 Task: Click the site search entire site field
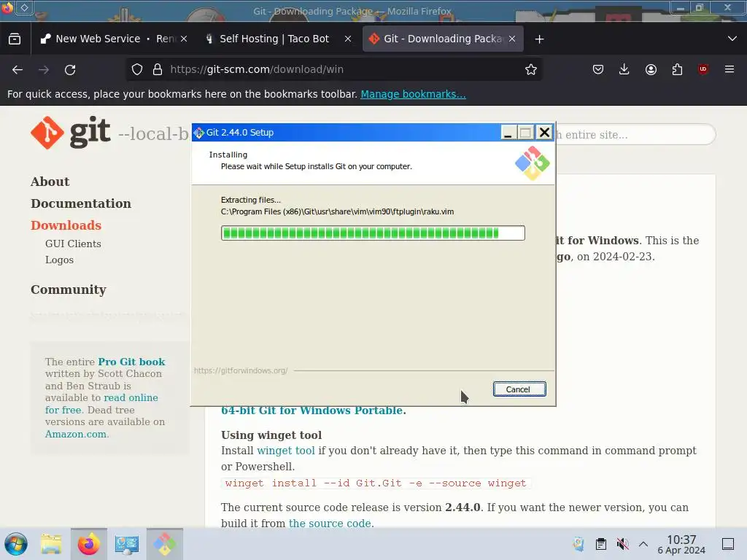click(x=636, y=135)
